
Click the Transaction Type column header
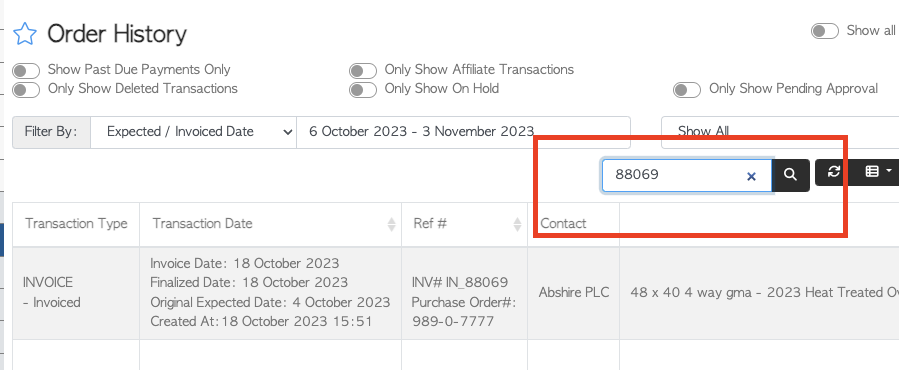pos(76,224)
